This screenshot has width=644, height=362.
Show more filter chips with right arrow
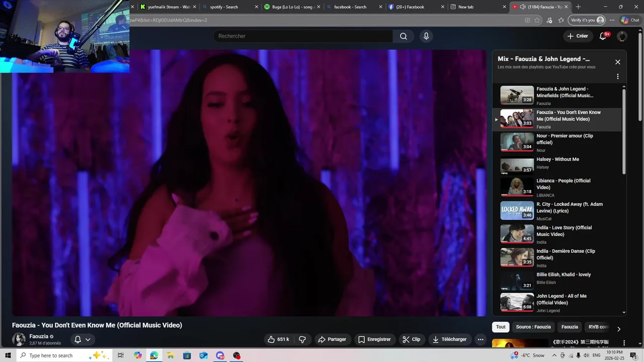pyautogui.click(x=619, y=329)
